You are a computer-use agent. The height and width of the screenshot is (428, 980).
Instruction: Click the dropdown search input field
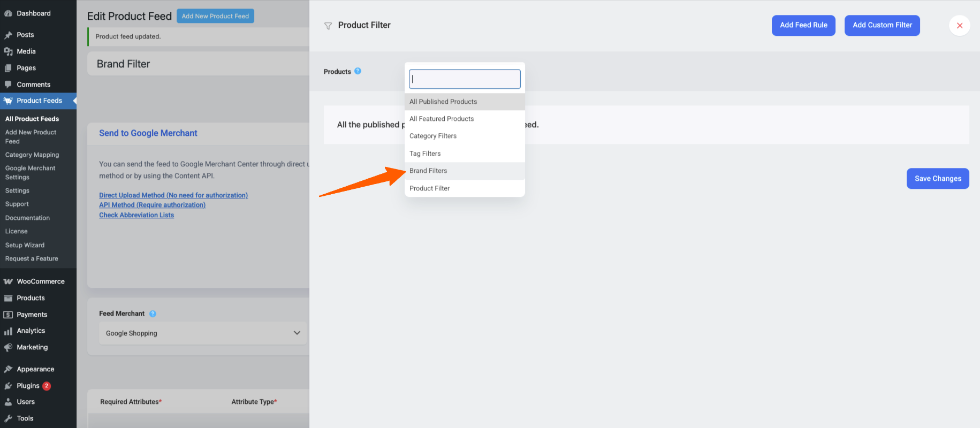(465, 79)
